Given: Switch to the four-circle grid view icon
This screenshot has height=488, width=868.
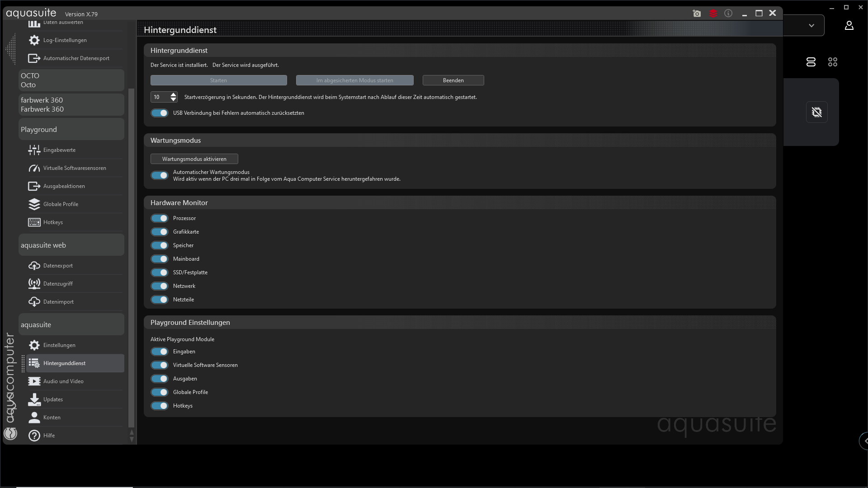Looking at the screenshot, I should click(x=832, y=62).
